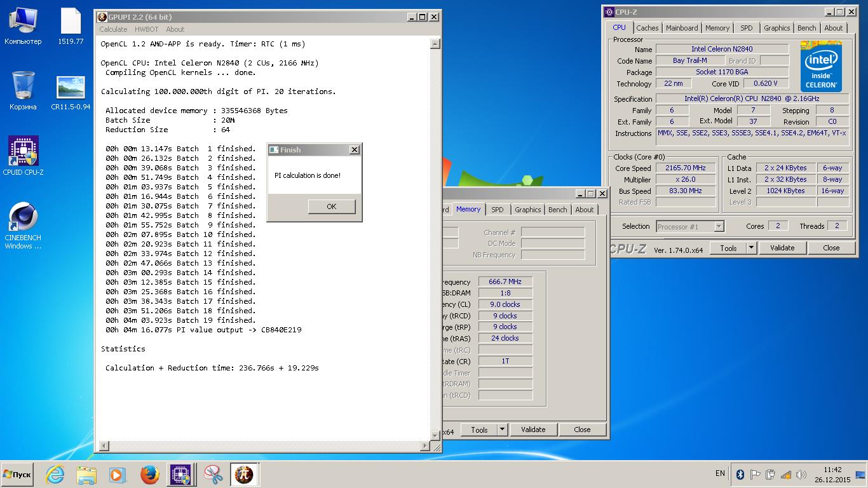This screenshot has width=868, height=488.
Task: Launch the CINEBENCH Windows desktop shortcut
Action: pos(23,226)
